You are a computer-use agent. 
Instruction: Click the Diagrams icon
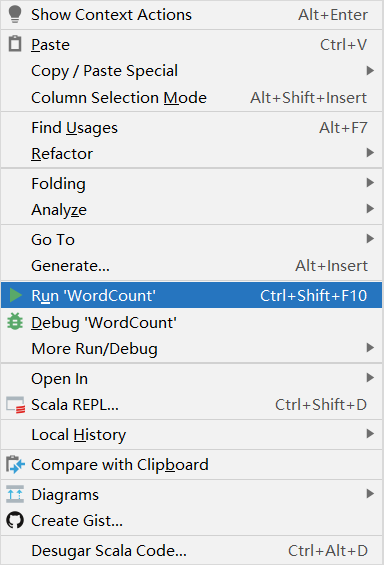coord(15,494)
